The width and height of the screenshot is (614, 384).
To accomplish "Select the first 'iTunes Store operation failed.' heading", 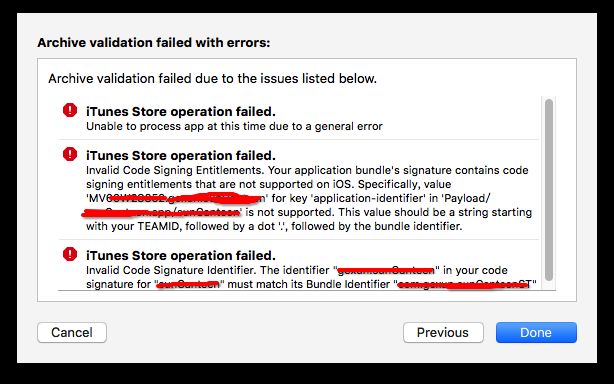I will coord(181,112).
